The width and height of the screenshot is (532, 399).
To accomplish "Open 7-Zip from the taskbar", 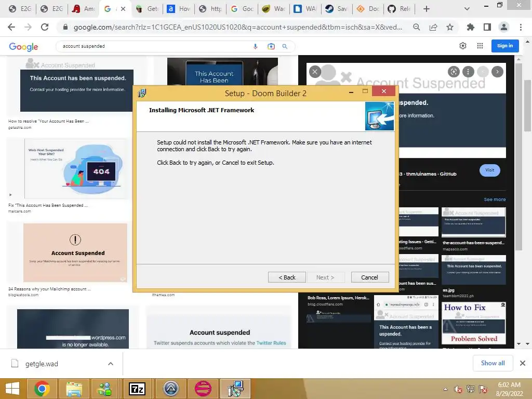I will pyautogui.click(x=137, y=389).
